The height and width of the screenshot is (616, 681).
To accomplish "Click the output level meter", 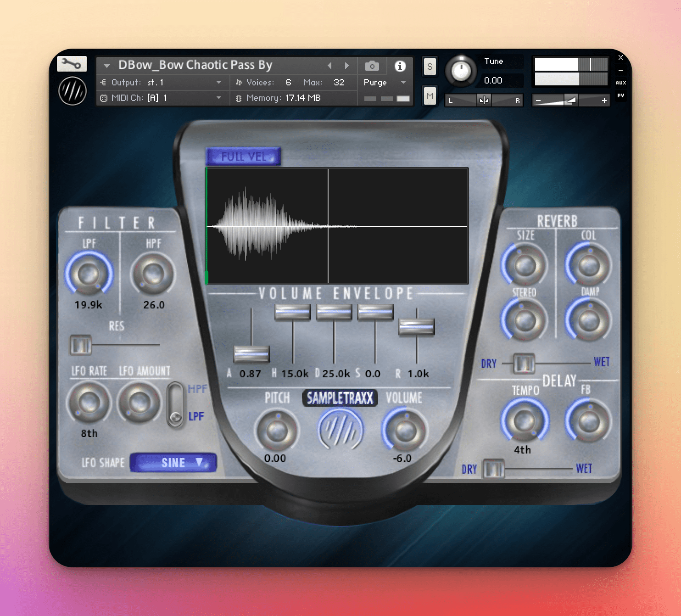I will point(571,72).
